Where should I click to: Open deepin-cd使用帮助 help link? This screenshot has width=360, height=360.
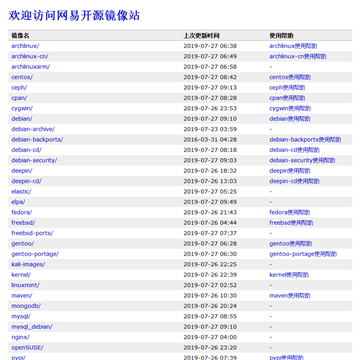coord(295,181)
